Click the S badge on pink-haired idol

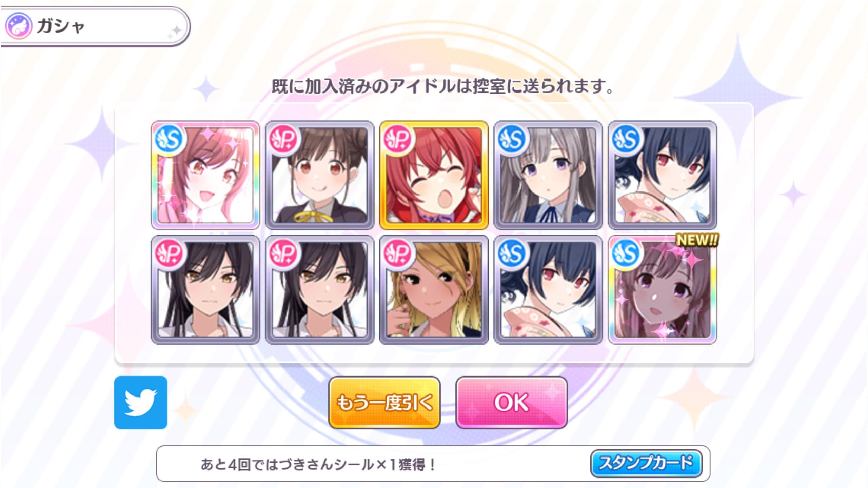click(169, 139)
